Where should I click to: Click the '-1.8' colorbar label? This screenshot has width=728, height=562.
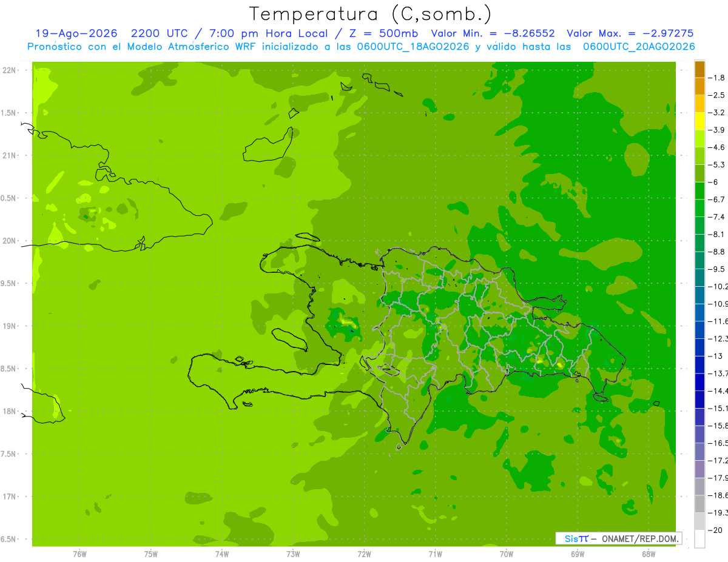(717, 78)
